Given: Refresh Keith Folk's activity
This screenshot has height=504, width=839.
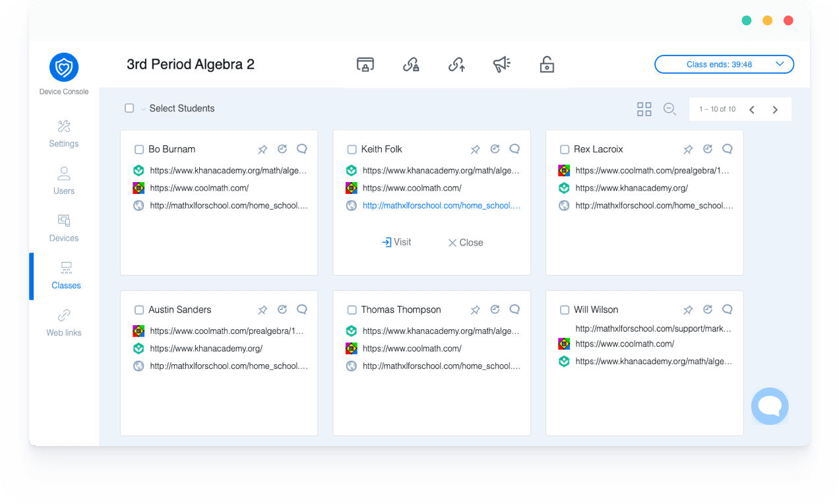Looking at the screenshot, I should [x=495, y=149].
